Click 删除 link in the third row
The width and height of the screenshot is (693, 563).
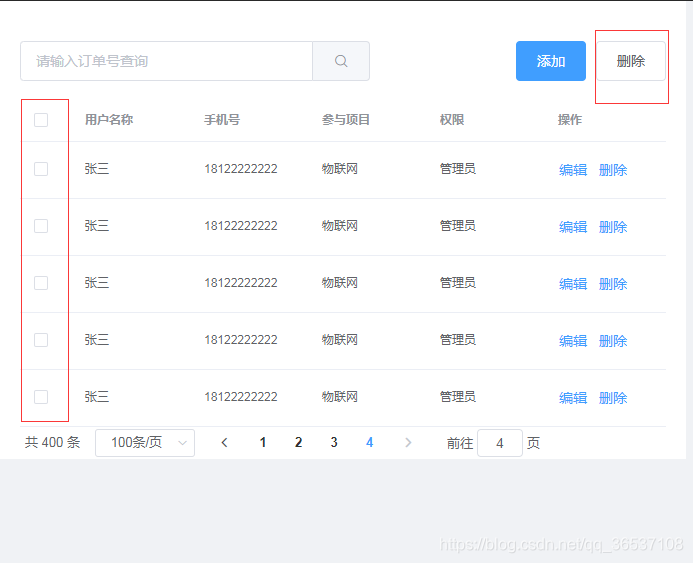pyautogui.click(x=613, y=284)
